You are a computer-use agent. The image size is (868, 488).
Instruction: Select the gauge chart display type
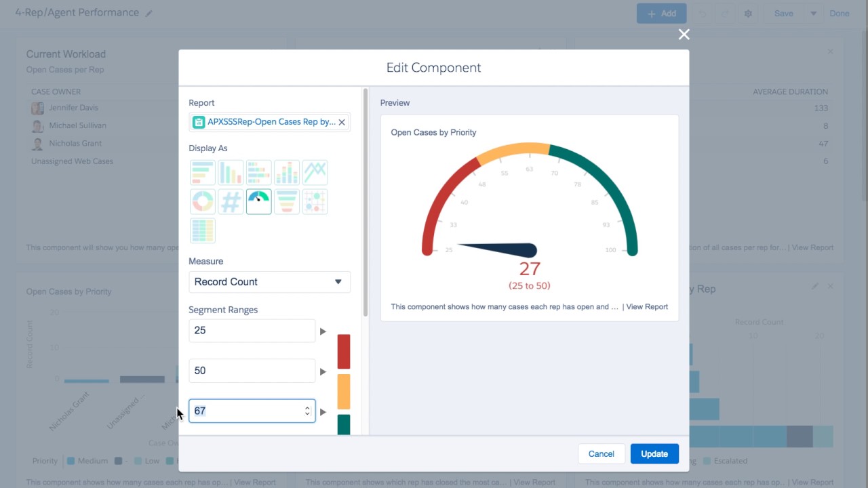(259, 202)
